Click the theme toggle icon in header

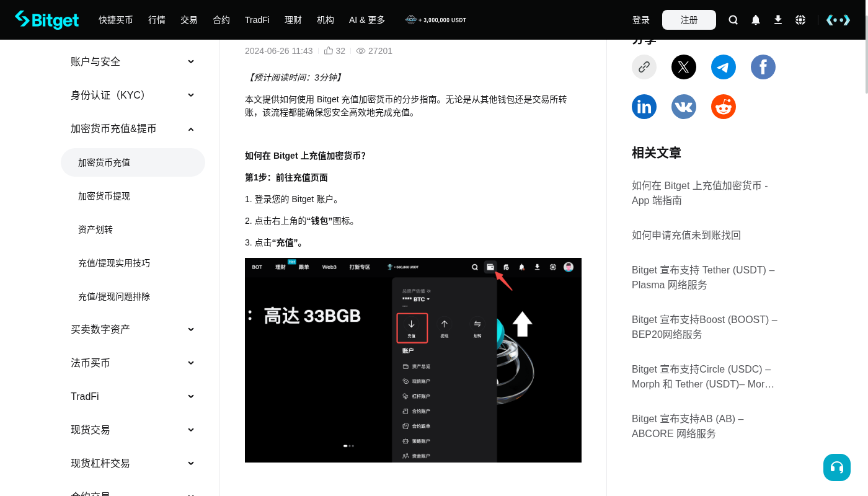coord(838,20)
